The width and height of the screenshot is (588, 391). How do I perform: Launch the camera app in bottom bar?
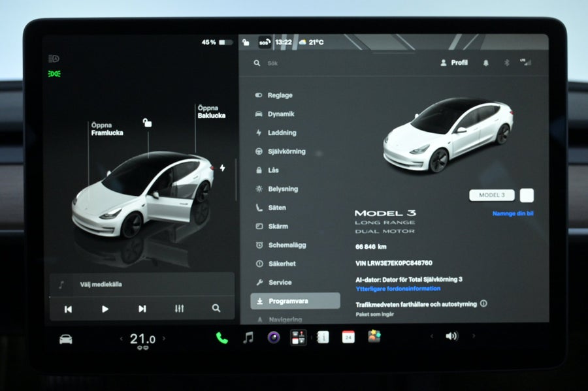273,337
